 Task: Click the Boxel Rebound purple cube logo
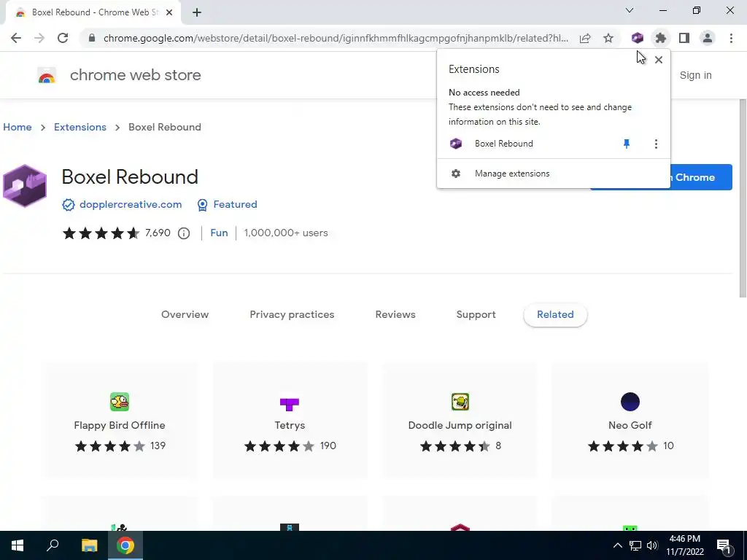pyautogui.click(x=25, y=186)
